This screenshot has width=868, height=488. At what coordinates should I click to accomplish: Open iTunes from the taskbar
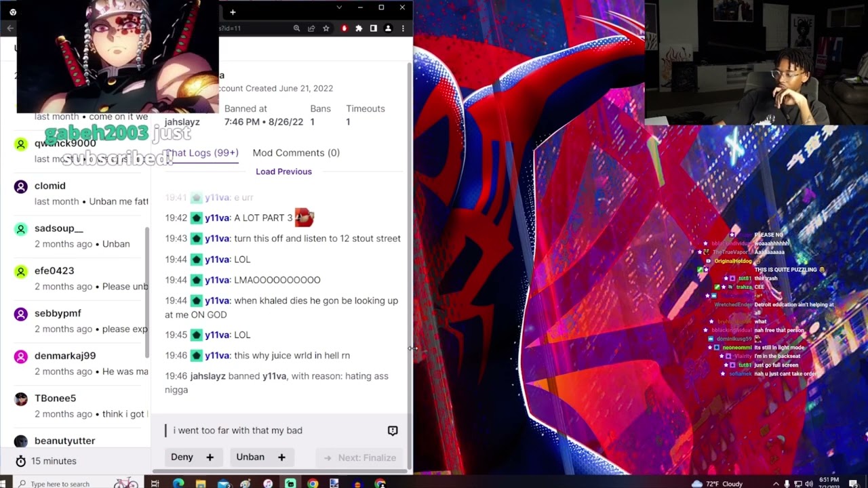268,483
